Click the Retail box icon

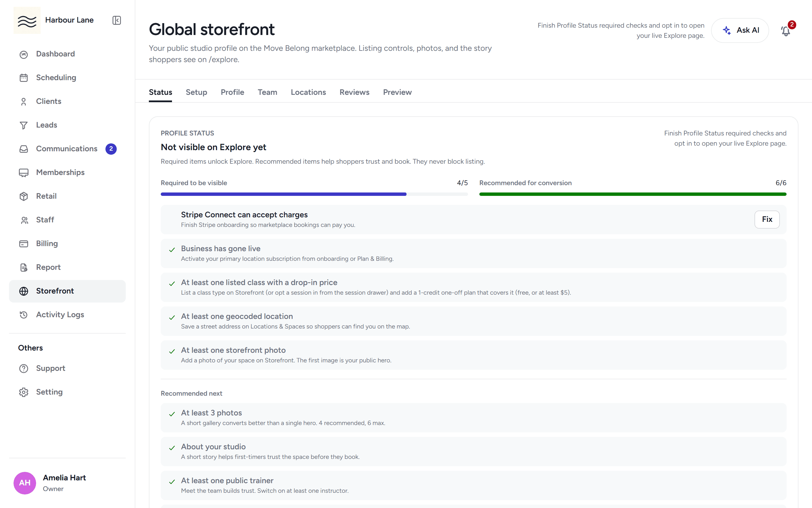[23, 196]
